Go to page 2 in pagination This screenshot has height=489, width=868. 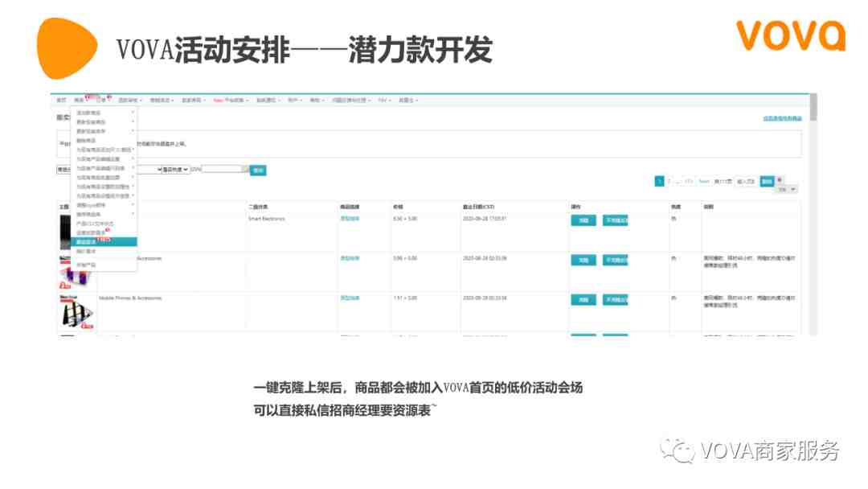pos(669,181)
